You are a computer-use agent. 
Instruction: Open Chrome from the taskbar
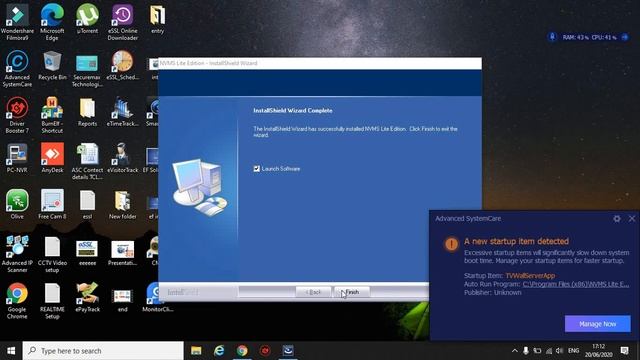(242, 351)
